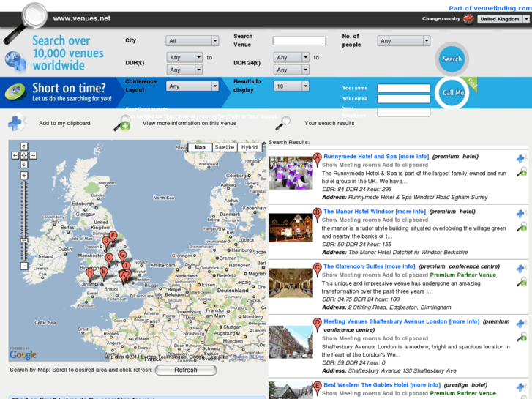This screenshot has height=399, width=532.
Task: Click the UK flag icon beside Change country
Action: tap(468, 19)
